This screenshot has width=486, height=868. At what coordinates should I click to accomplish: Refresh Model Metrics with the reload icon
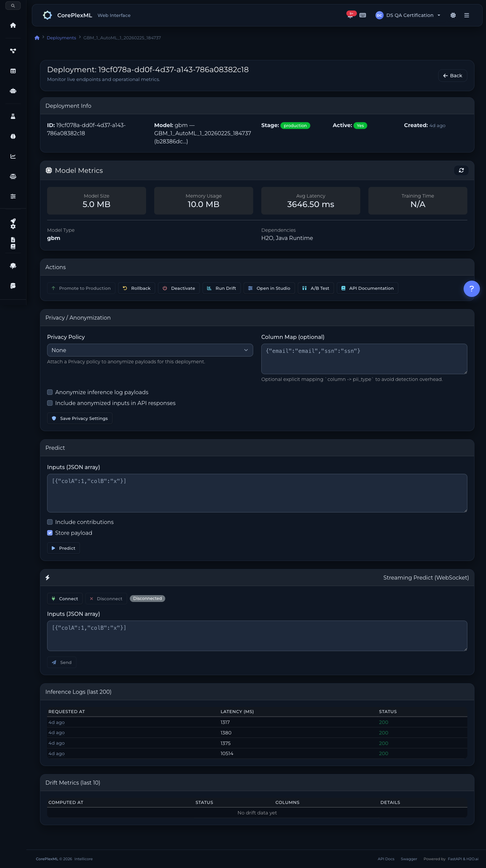pyautogui.click(x=461, y=170)
